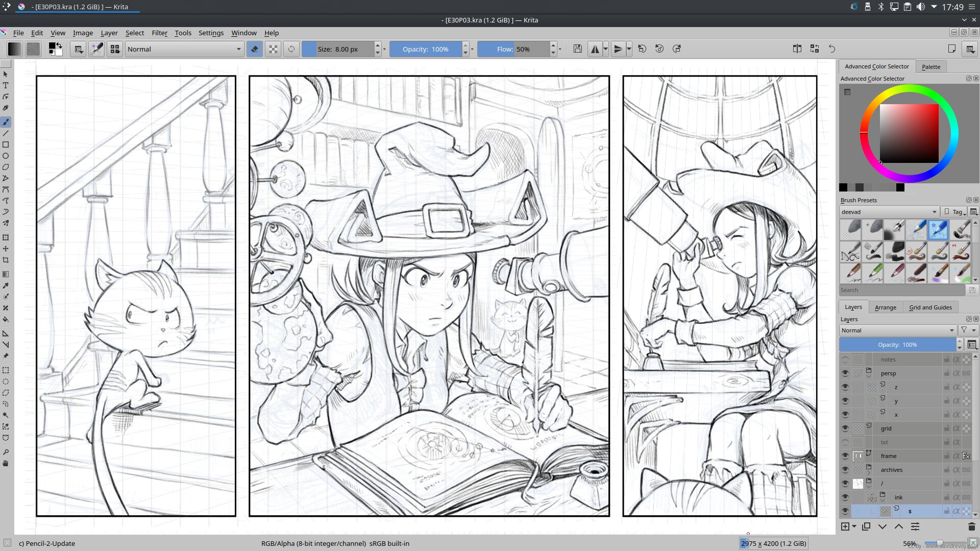This screenshot has width=980, height=551.
Task: Switch to the Palette tab
Action: 930,67
